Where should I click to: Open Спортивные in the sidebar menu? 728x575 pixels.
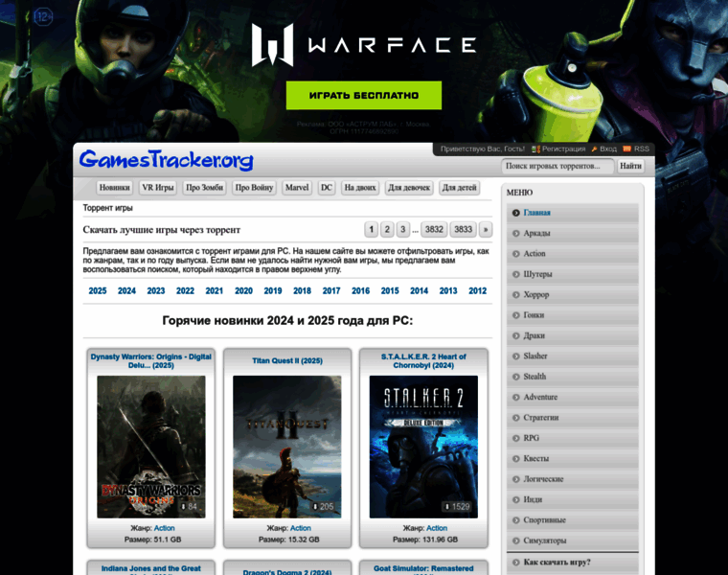[573, 520]
